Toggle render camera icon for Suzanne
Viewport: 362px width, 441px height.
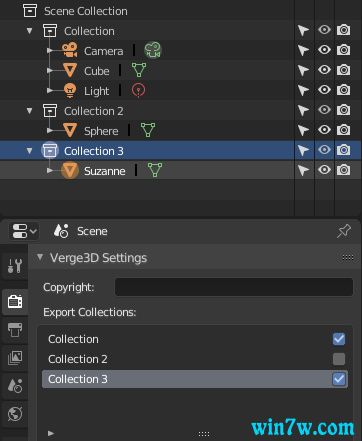click(x=343, y=170)
